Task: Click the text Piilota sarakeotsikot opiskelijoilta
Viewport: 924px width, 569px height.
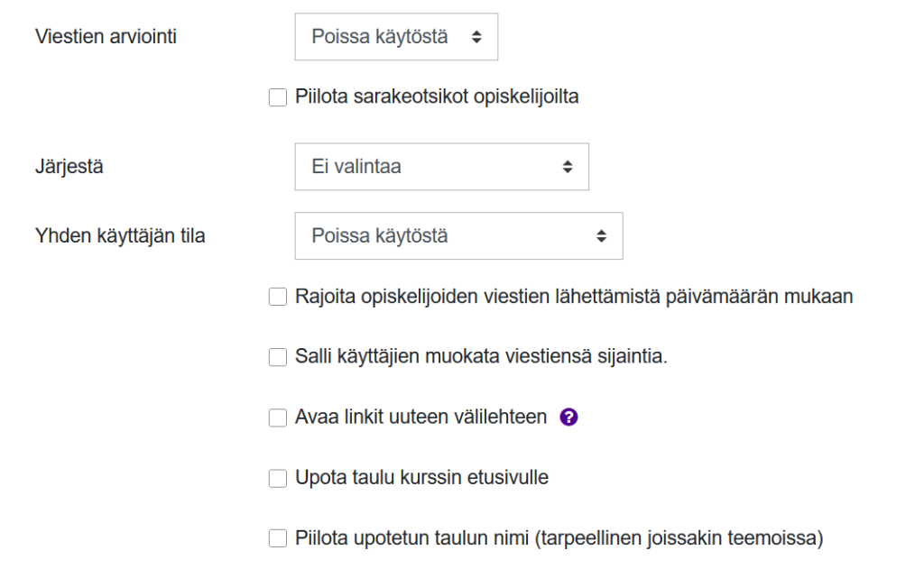Action: tap(437, 96)
